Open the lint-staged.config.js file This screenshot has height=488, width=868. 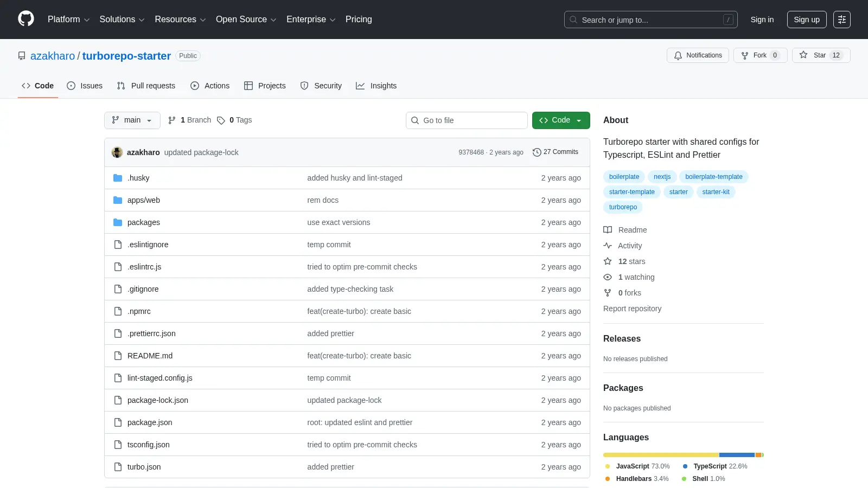(160, 378)
